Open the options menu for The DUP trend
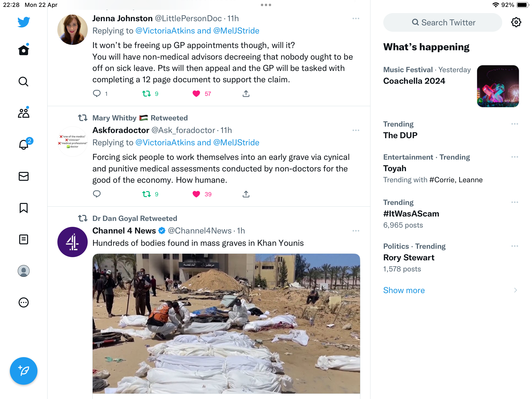The height and width of the screenshot is (399, 532). (x=515, y=124)
